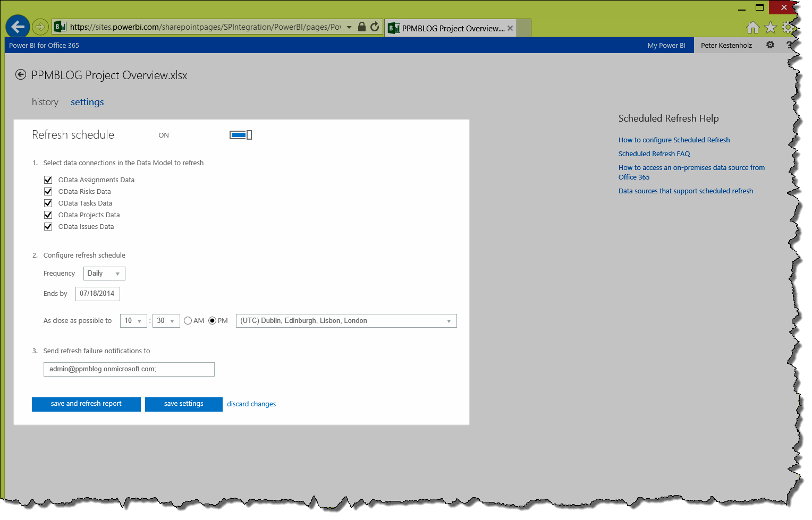Click the lock security icon in address bar
The height and width of the screenshot is (520, 812).
[362, 27]
